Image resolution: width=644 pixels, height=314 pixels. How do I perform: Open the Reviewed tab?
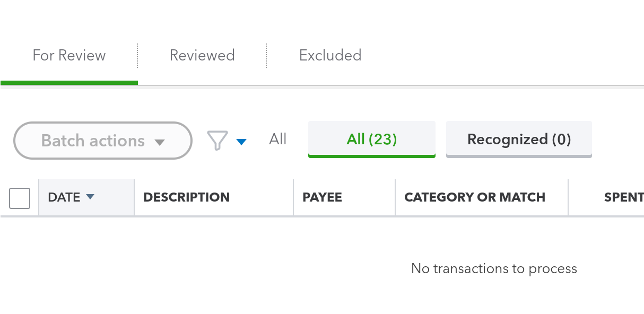(202, 56)
